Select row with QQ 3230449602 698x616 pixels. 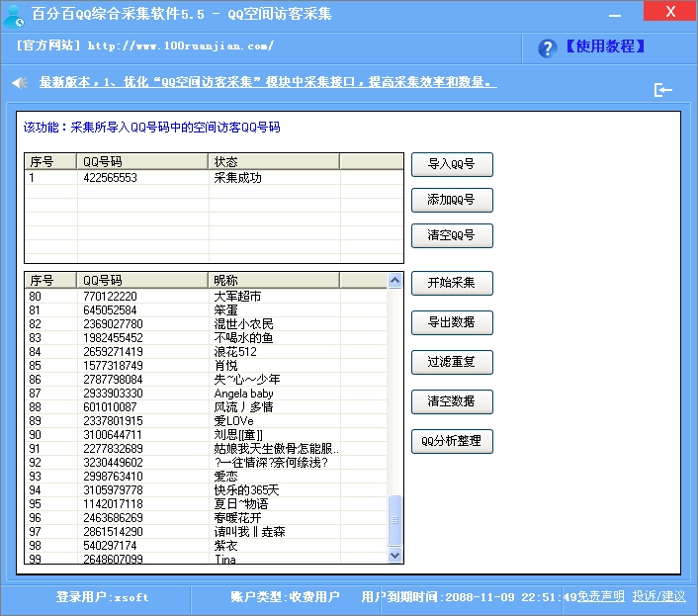pyautogui.click(x=206, y=463)
